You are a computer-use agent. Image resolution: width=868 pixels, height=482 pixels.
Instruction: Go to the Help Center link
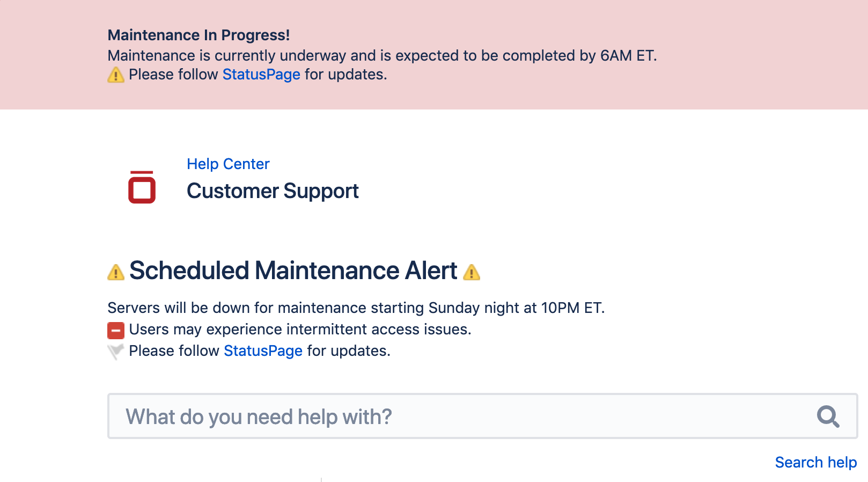click(x=228, y=164)
